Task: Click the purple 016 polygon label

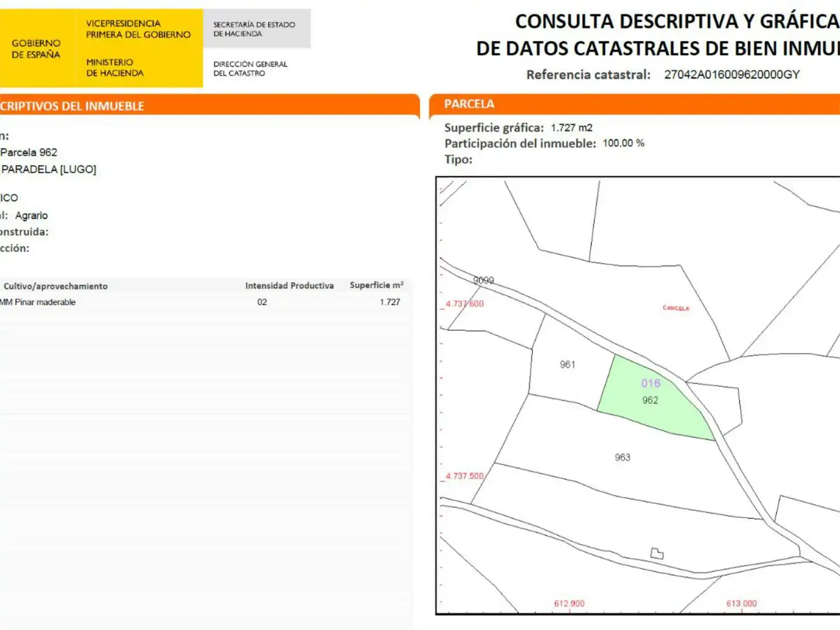Action: pyautogui.click(x=651, y=383)
